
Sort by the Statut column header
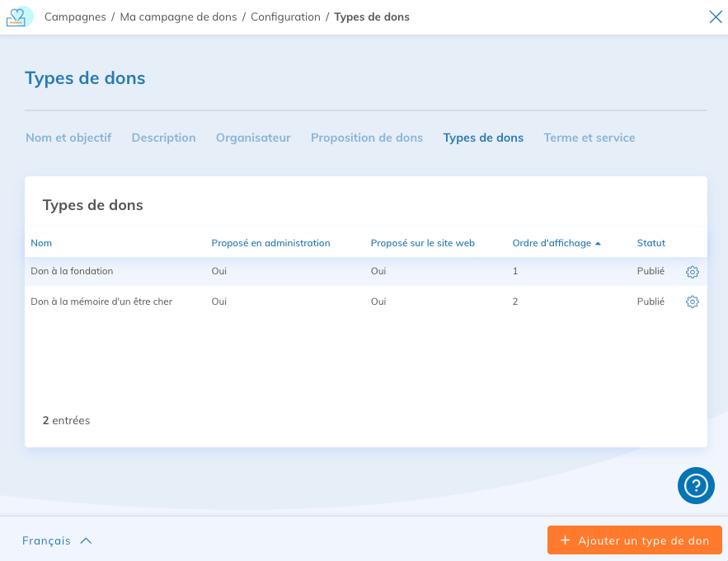(651, 243)
